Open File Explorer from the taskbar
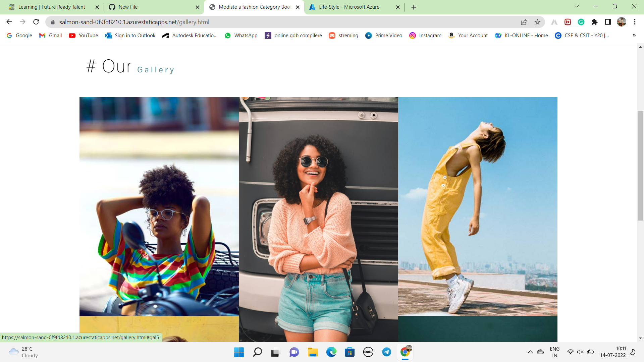644x362 pixels. click(313, 352)
